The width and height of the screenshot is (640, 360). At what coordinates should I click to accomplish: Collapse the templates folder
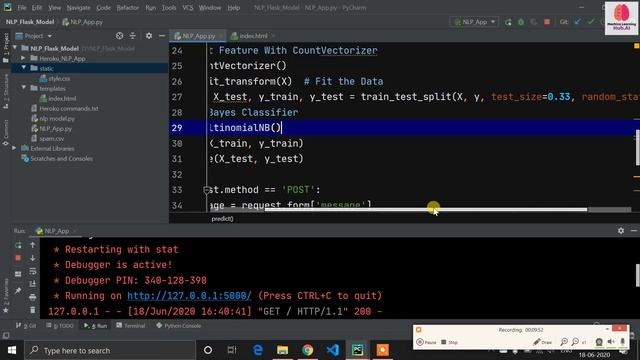pyautogui.click(x=23, y=88)
